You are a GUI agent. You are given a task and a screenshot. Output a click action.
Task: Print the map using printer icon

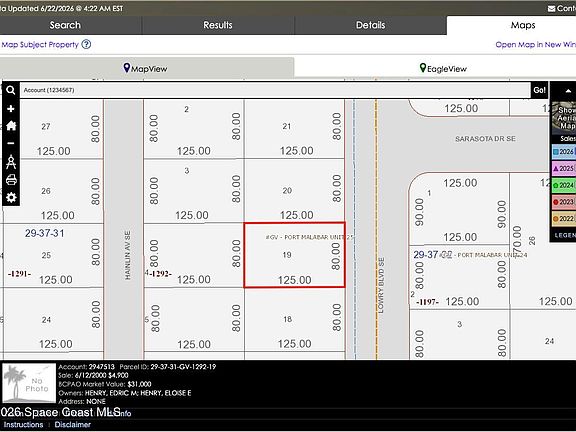point(11,180)
